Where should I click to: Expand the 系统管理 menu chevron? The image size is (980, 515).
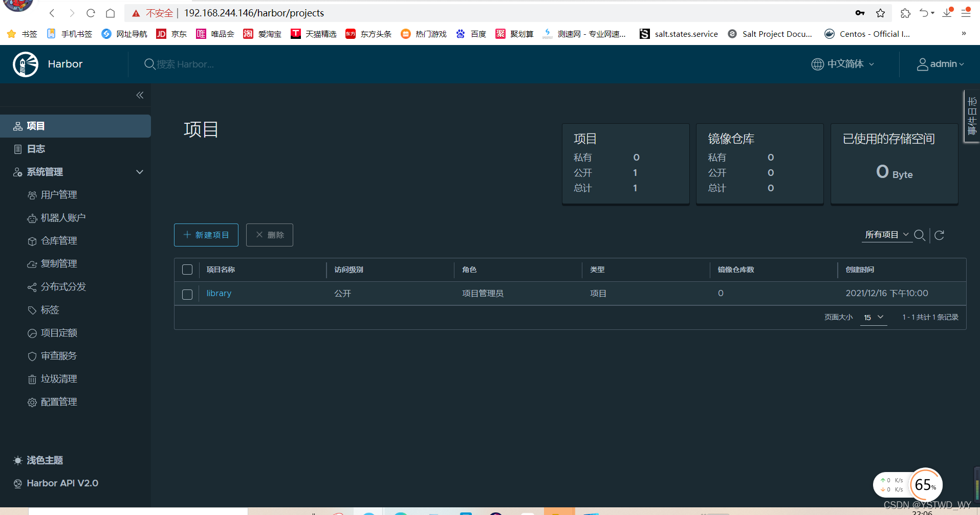point(140,172)
